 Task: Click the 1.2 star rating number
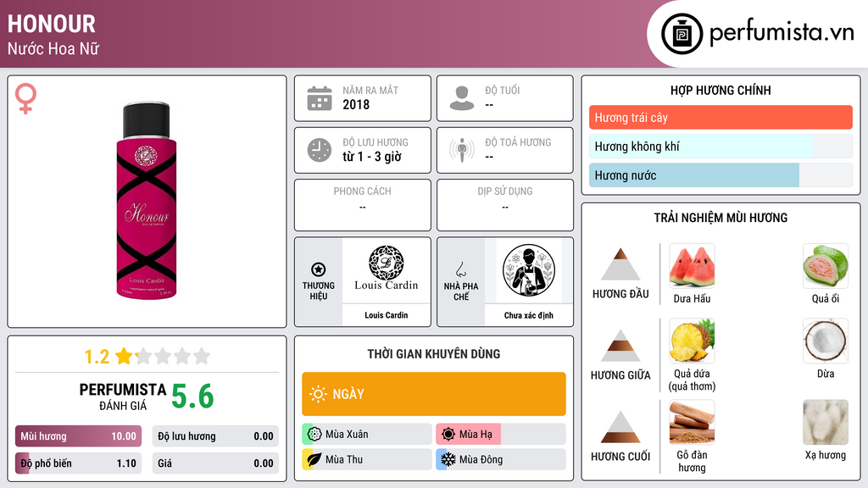(97, 357)
